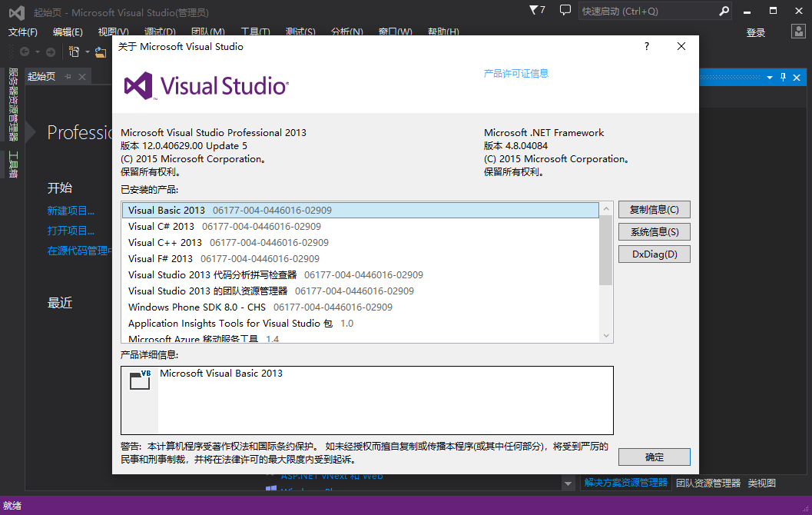
Task: Click the new project toolbar icon
Action: (74, 51)
